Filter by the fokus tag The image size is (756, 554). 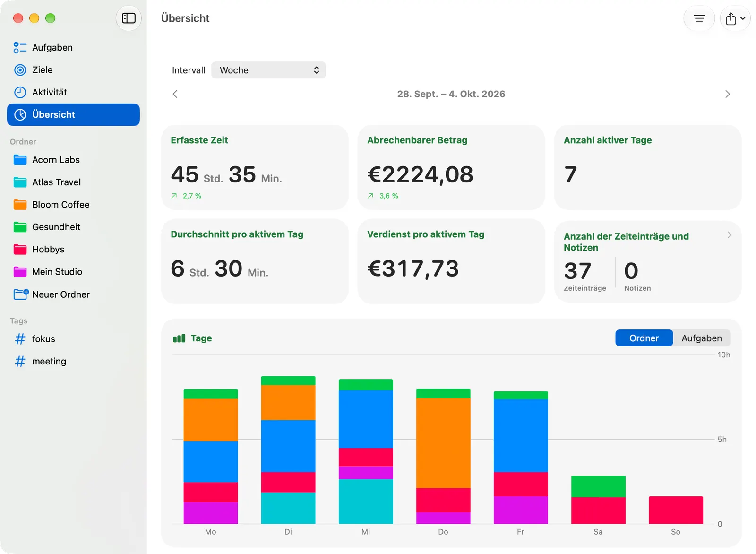[x=73, y=339]
